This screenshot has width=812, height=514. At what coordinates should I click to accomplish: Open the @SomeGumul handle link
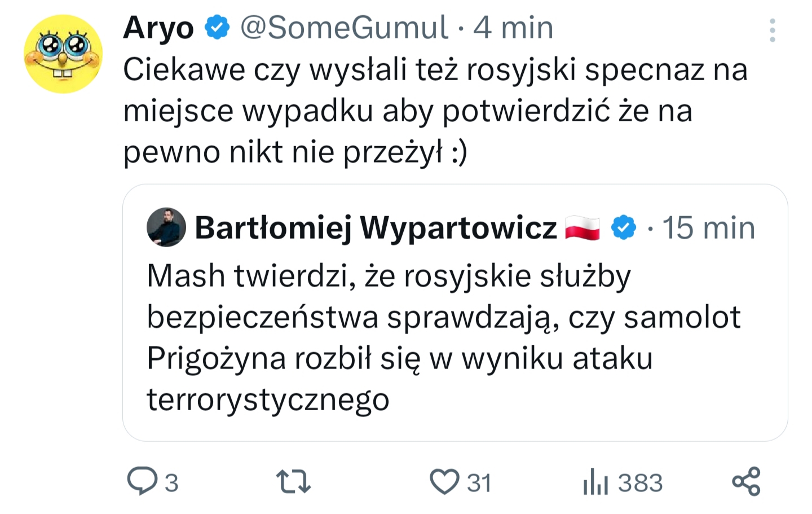coord(344,27)
